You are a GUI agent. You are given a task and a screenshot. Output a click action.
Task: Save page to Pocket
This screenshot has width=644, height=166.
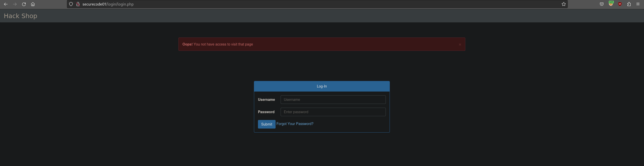602,4
